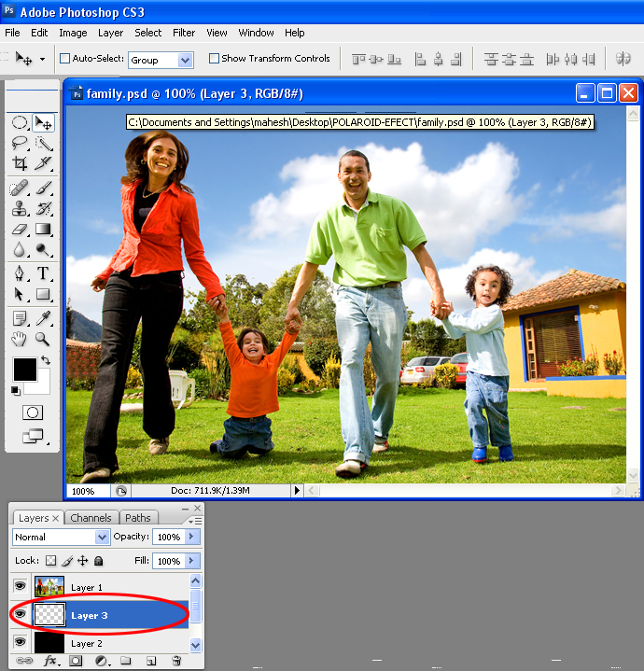Create a new layer in Layers panel
The height and width of the screenshot is (671, 644).
pos(150,661)
